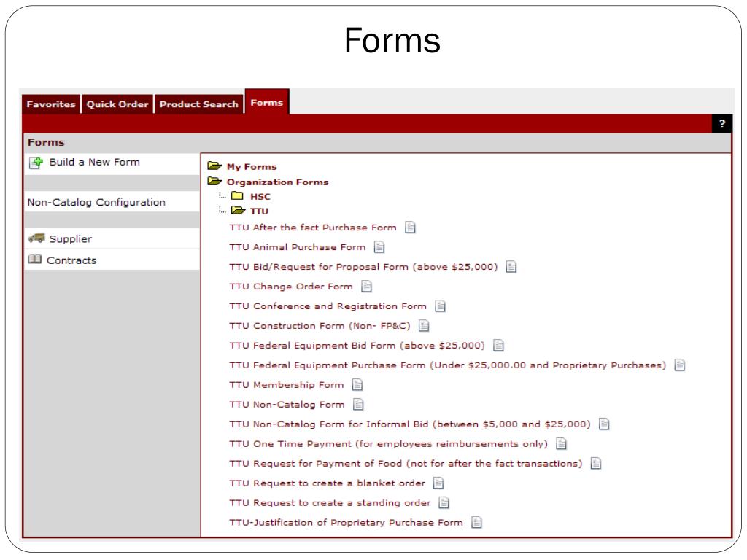Image resolution: width=747 pixels, height=560 pixels.
Task: Open Non-Catalog Configuration
Action: (x=96, y=203)
